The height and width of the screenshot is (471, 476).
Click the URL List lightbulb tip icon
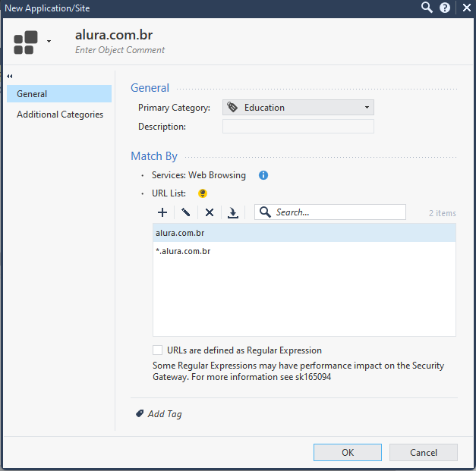pos(203,193)
